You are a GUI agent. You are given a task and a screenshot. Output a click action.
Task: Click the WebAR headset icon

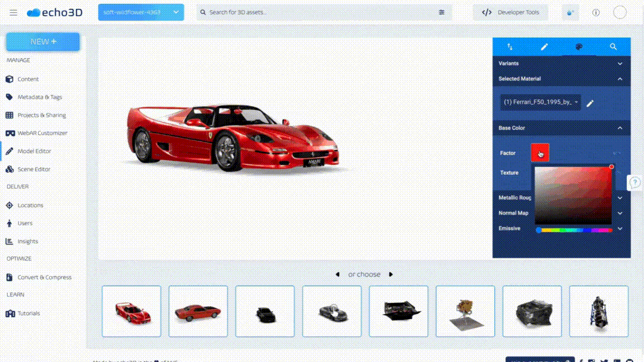pos(10,134)
